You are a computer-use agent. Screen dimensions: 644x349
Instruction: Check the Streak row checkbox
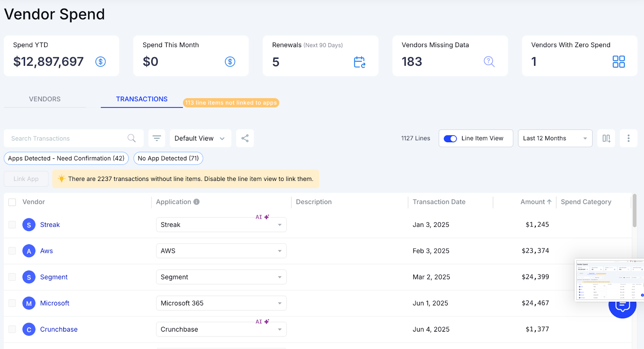12,225
